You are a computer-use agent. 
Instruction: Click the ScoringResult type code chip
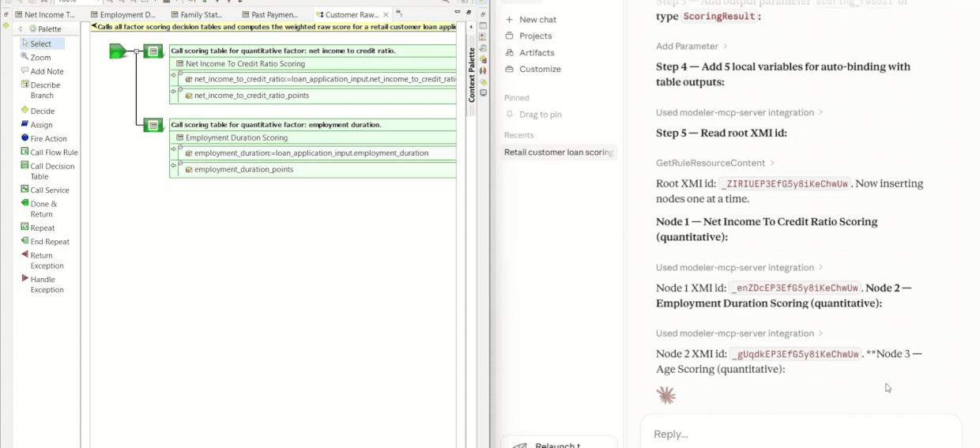[718, 16]
